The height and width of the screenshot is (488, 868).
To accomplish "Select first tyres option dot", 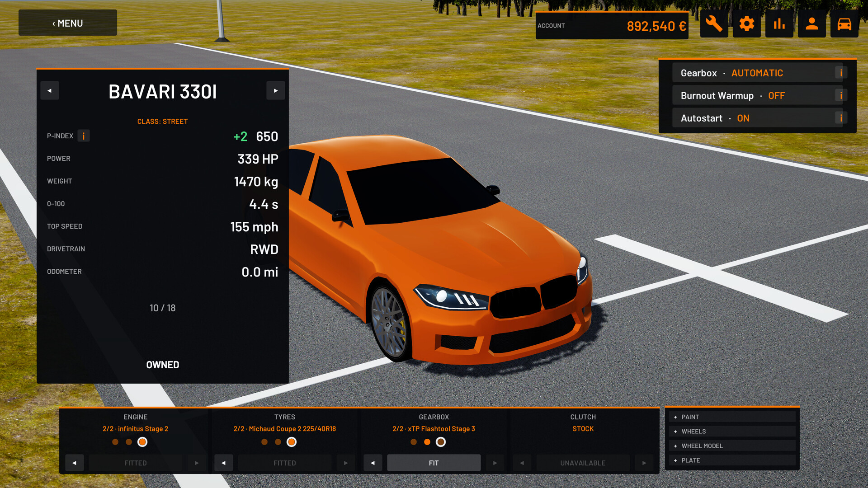I will click(x=264, y=442).
